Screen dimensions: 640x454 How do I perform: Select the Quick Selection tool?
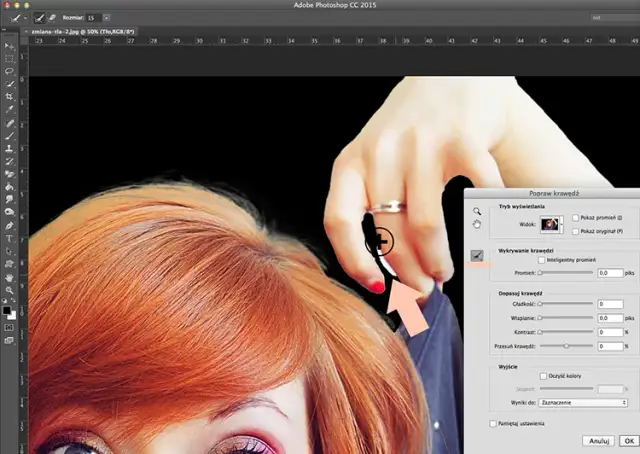click(9, 84)
